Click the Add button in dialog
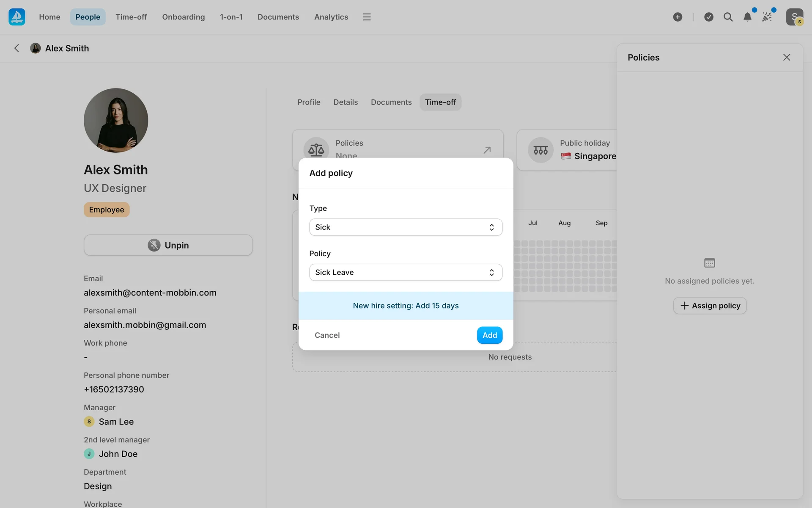The height and width of the screenshot is (508, 812). click(x=489, y=335)
